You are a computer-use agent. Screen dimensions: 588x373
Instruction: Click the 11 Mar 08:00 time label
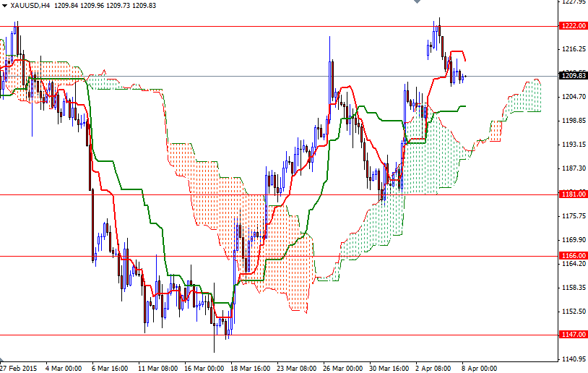[x=159, y=367]
